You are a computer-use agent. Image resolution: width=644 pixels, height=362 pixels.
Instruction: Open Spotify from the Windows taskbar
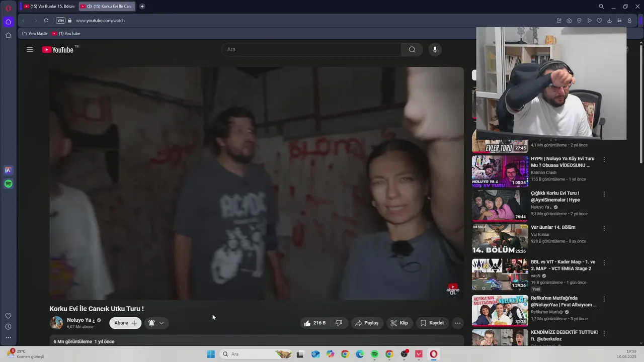click(x=374, y=354)
